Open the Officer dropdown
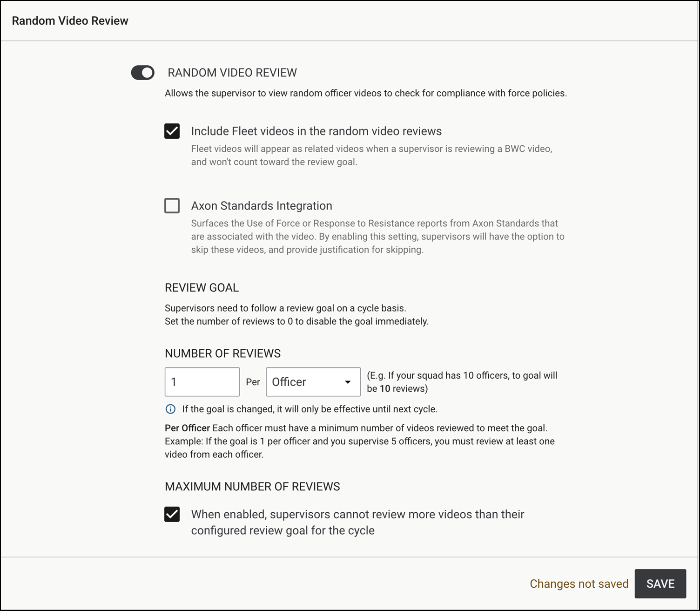 tap(307, 382)
